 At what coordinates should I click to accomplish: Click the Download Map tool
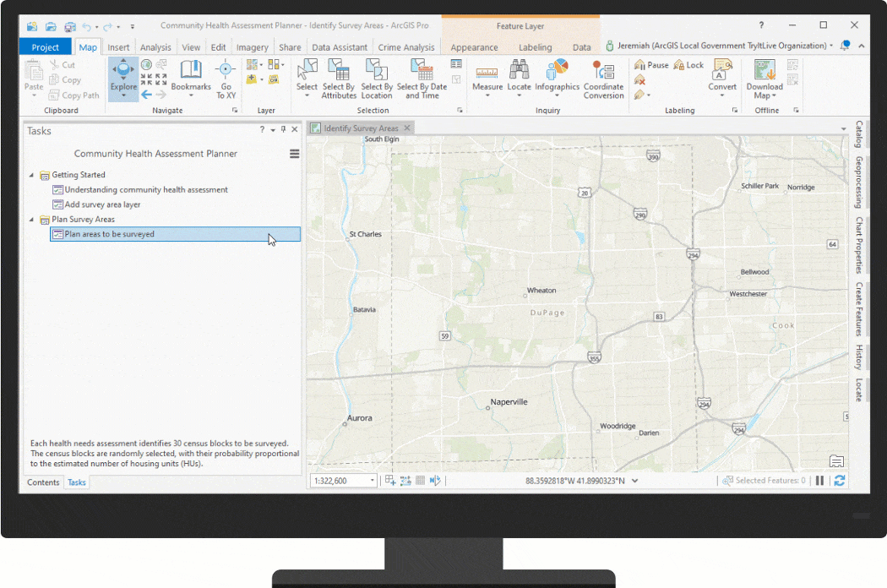pos(765,78)
